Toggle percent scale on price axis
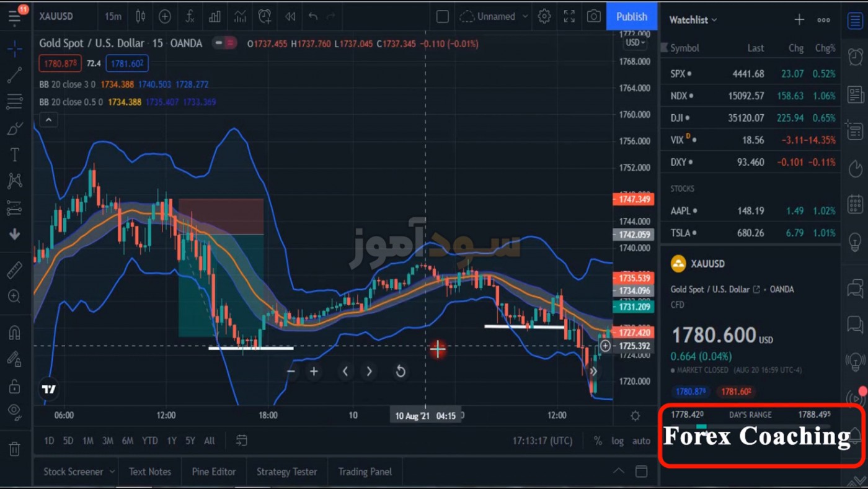Viewport: 868px width, 489px height. tap(598, 441)
